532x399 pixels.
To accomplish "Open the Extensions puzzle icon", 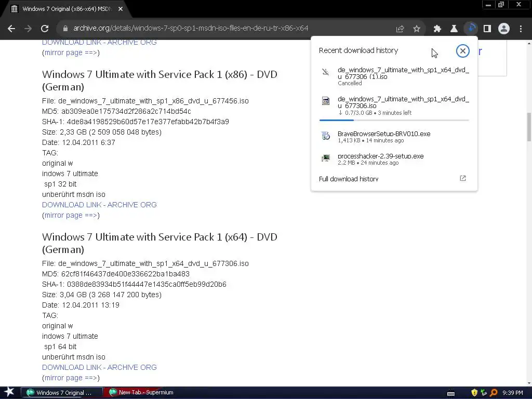I will pos(437,29).
